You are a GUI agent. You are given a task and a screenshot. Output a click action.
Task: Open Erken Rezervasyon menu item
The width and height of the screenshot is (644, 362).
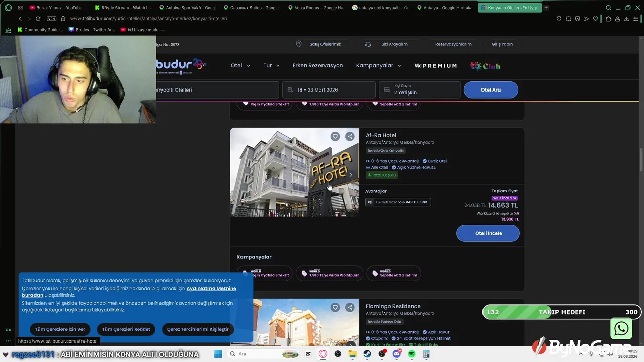tap(317, 66)
